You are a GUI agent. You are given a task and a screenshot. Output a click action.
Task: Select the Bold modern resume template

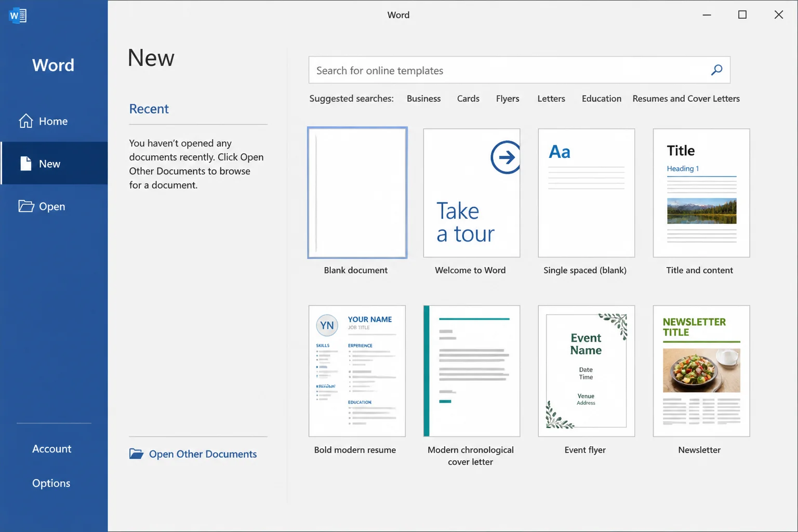(357, 371)
